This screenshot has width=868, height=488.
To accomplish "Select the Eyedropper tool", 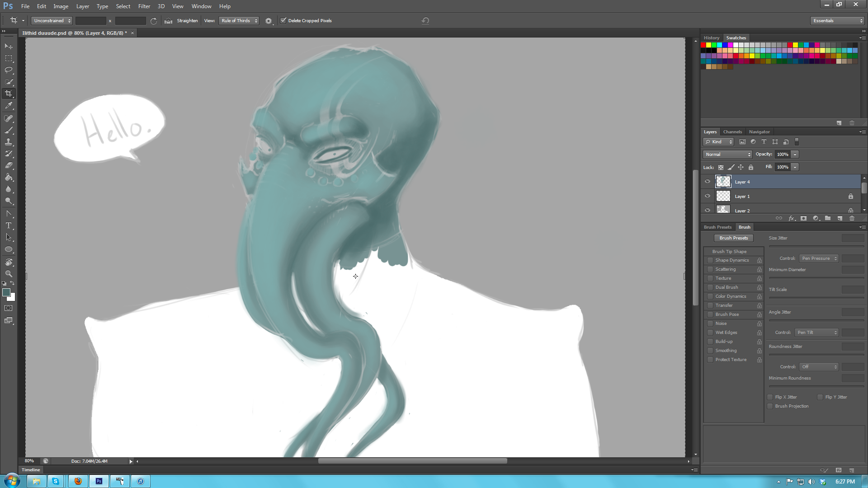I will (x=9, y=106).
